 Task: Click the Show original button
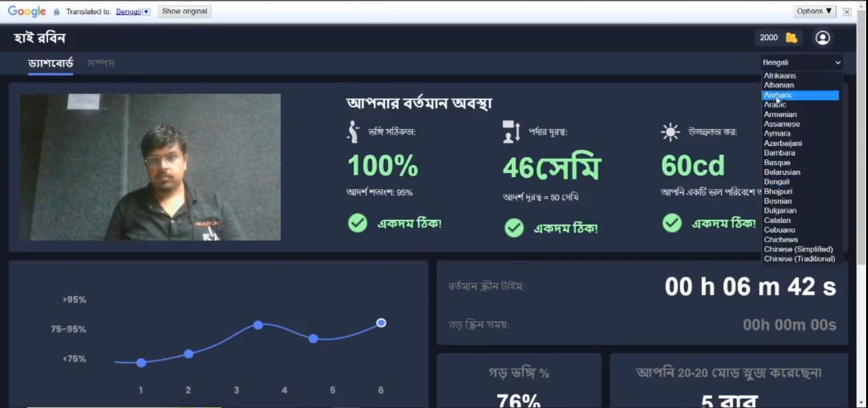(x=184, y=11)
